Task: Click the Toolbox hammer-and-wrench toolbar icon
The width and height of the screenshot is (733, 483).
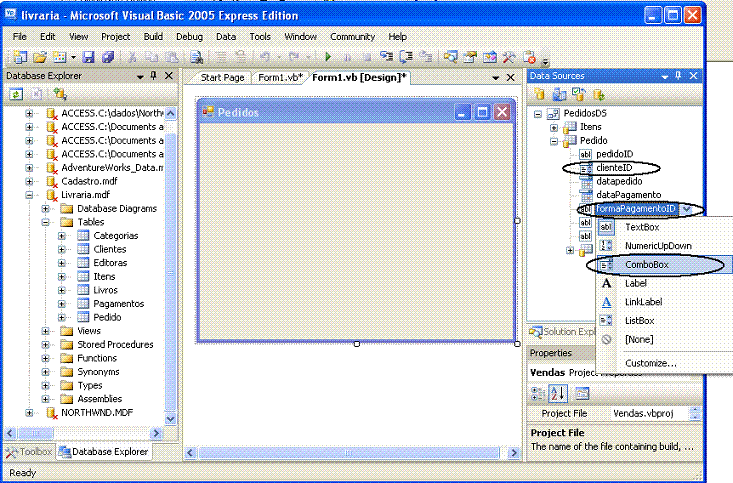Action: 509,57
